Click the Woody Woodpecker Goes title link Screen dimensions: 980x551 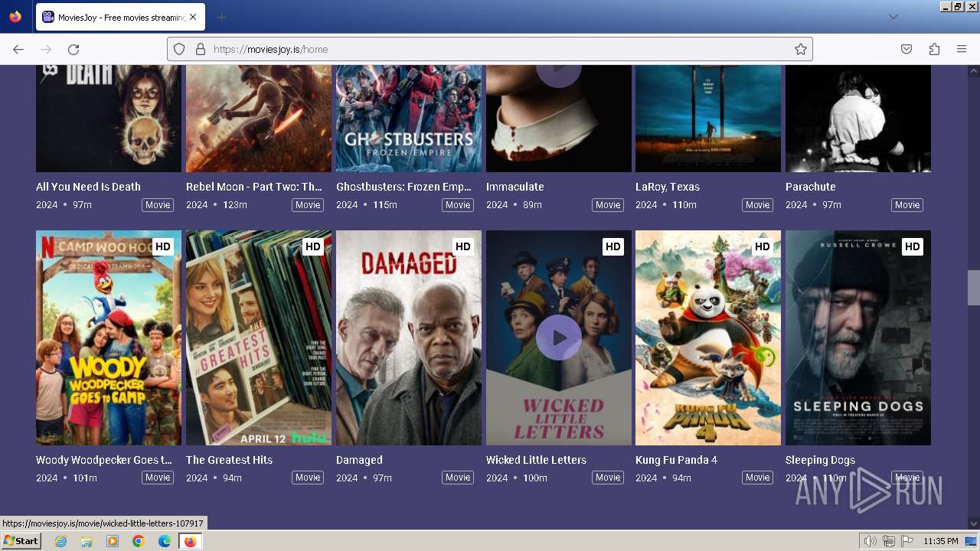click(104, 460)
